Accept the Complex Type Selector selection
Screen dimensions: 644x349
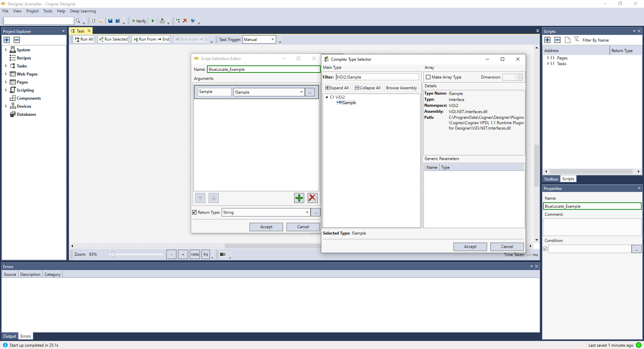click(470, 247)
